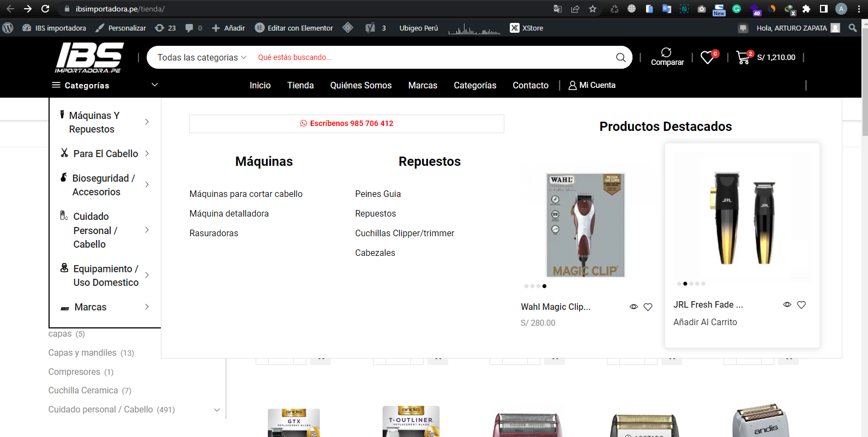
Task: Open the browser extensions puzzle icon
Action: 806,9
